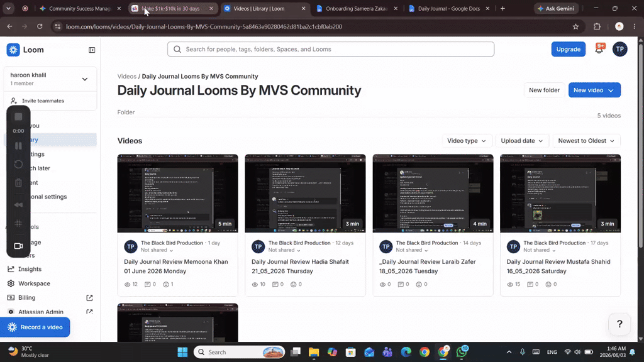Pause the Loom recording
Screen dimensions: 644x362
click(x=18, y=146)
